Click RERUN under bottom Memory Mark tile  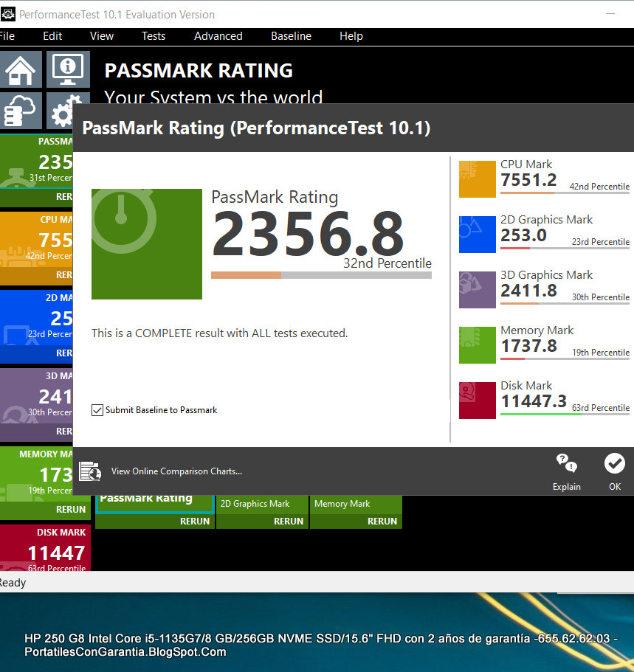[382, 521]
